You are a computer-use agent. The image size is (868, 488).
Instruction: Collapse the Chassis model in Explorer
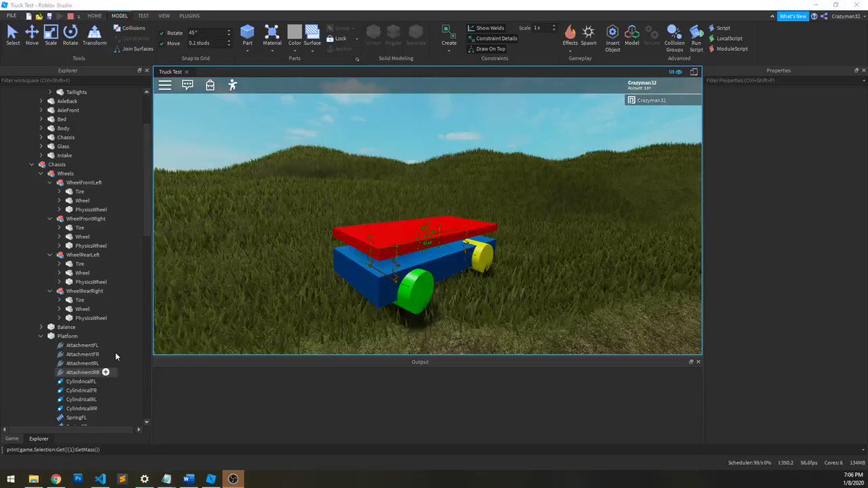[32, 165]
